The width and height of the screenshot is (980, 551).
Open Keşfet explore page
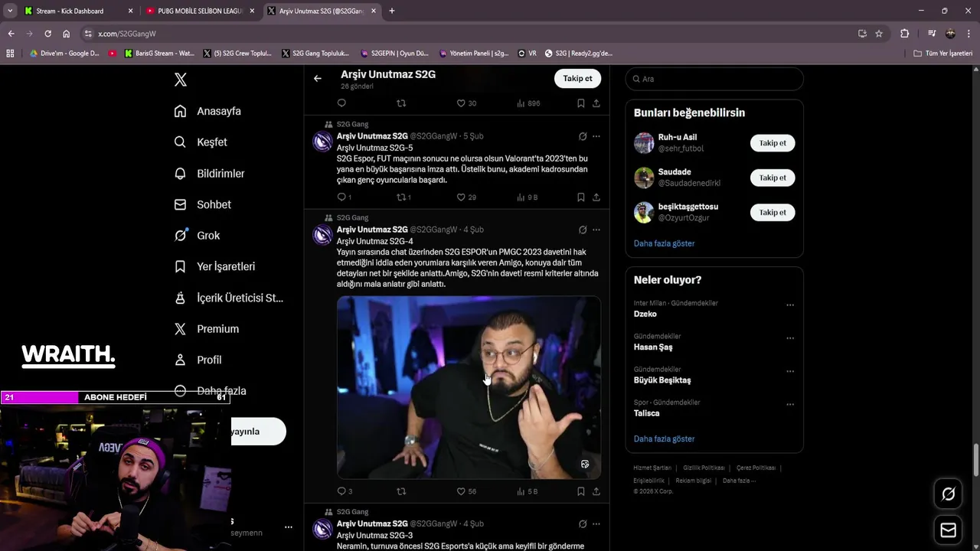tap(201, 142)
